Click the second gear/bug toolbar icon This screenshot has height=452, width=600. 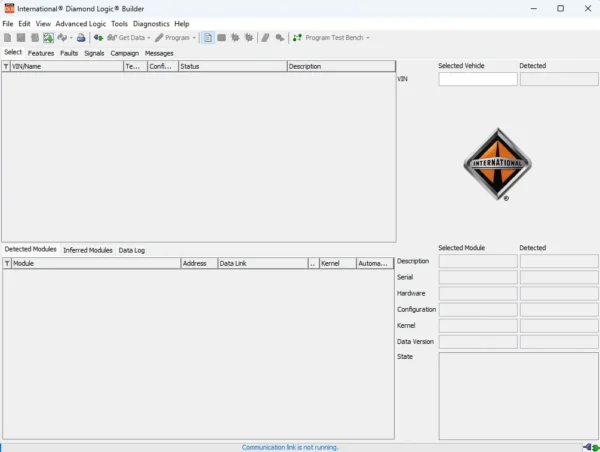pyautogui.click(x=249, y=38)
